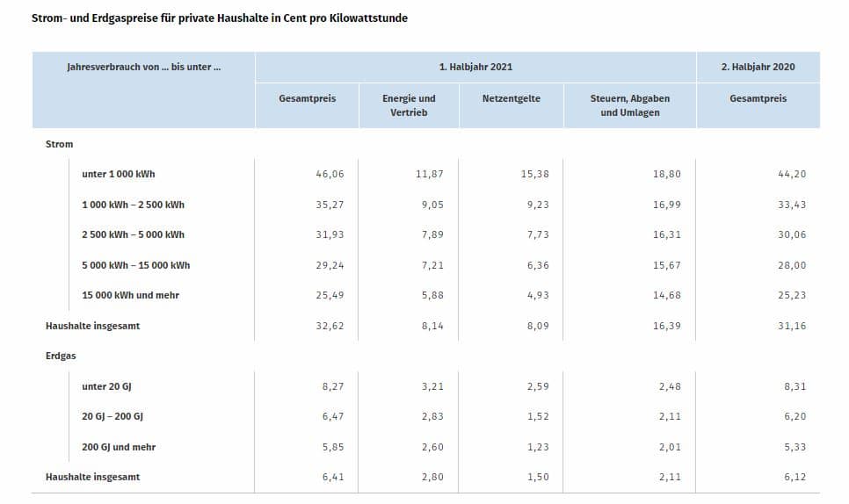This screenshot has height=504, width=849.
Task: Select the 200 GJ und mehr row label
Action: pos(119,447)
